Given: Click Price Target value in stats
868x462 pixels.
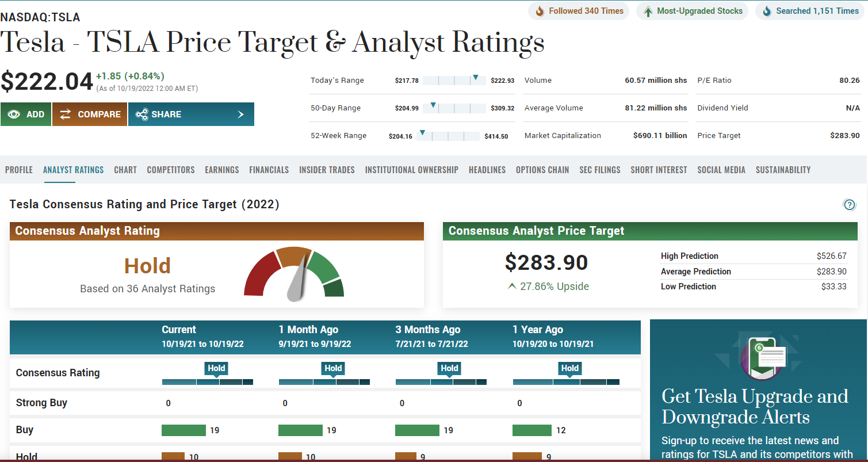Looking at the screenshot, I should [845, 136].
